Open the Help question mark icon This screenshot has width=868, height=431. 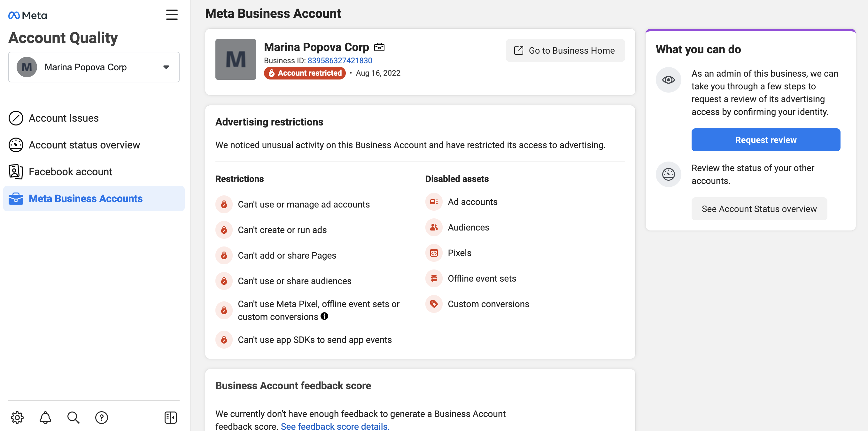point(101,418)
